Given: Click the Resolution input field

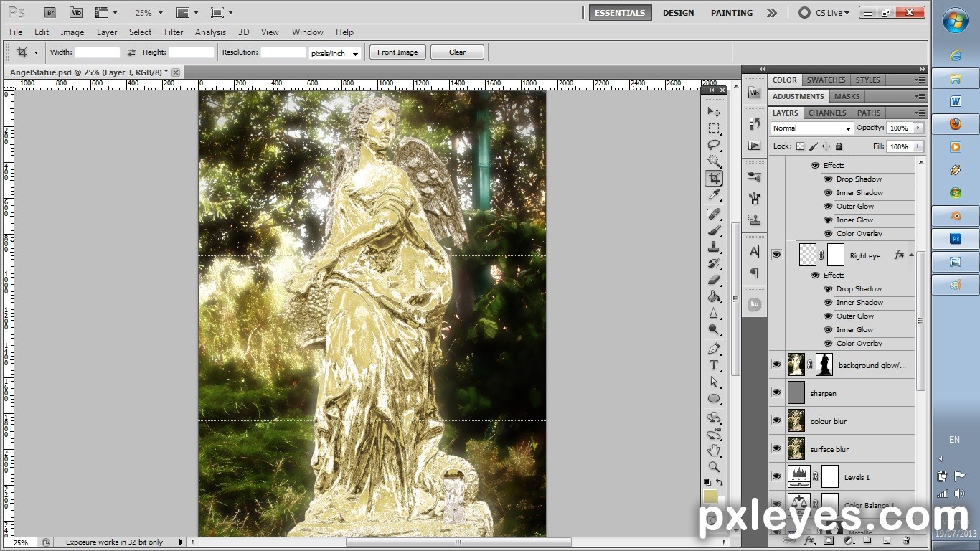Looking at the screenshot, I should tap(283, 52).
